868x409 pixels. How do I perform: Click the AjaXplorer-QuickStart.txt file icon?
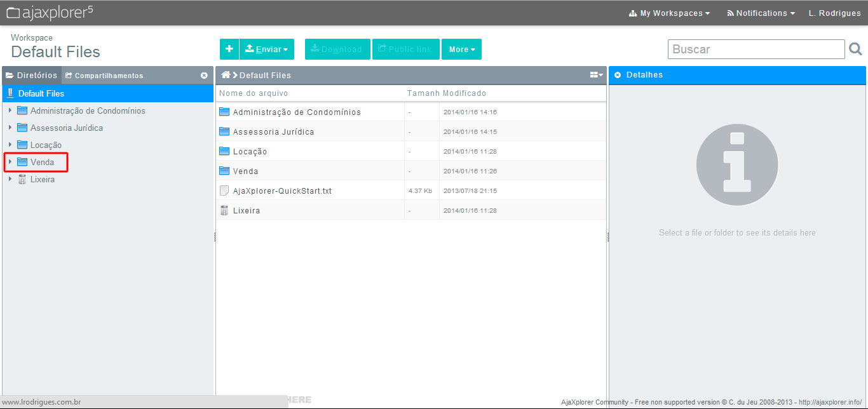pyautogui.click(x=224, y=191)
